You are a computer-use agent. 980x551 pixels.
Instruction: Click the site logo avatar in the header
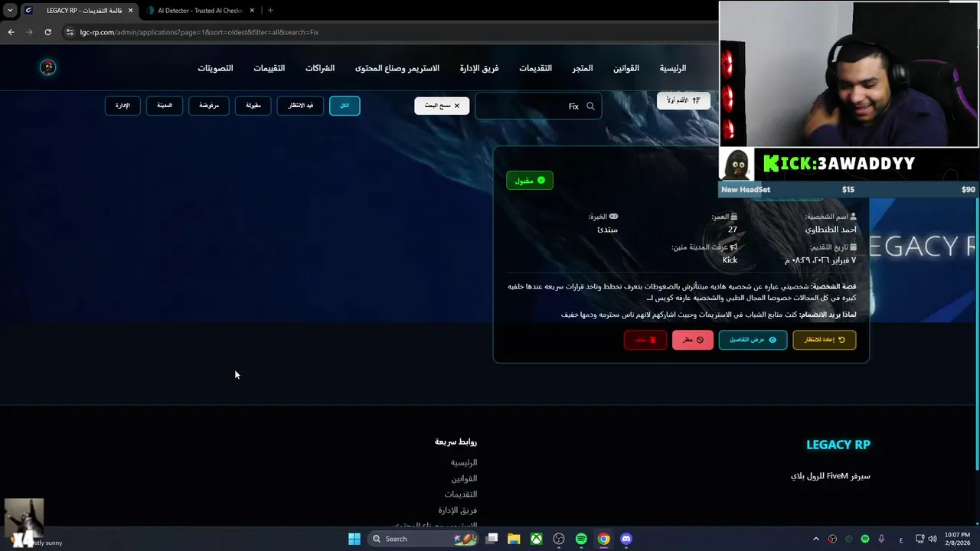(x=47, y=67)
